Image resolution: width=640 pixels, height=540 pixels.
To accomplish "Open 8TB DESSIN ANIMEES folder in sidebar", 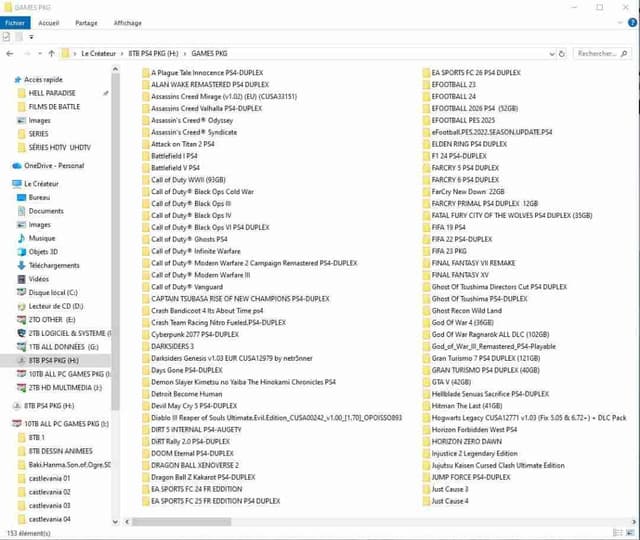I will pyautogui.click(x=60, y=451).
